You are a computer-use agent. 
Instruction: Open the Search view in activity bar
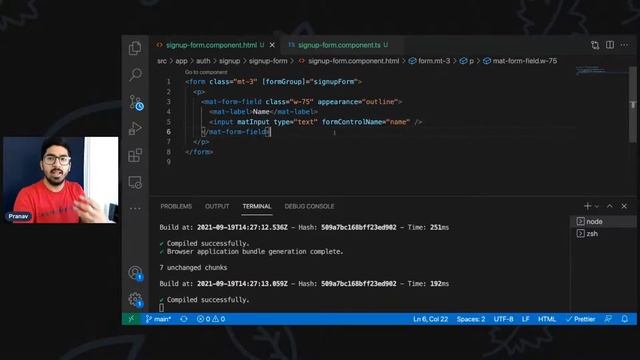pos(135,75)
